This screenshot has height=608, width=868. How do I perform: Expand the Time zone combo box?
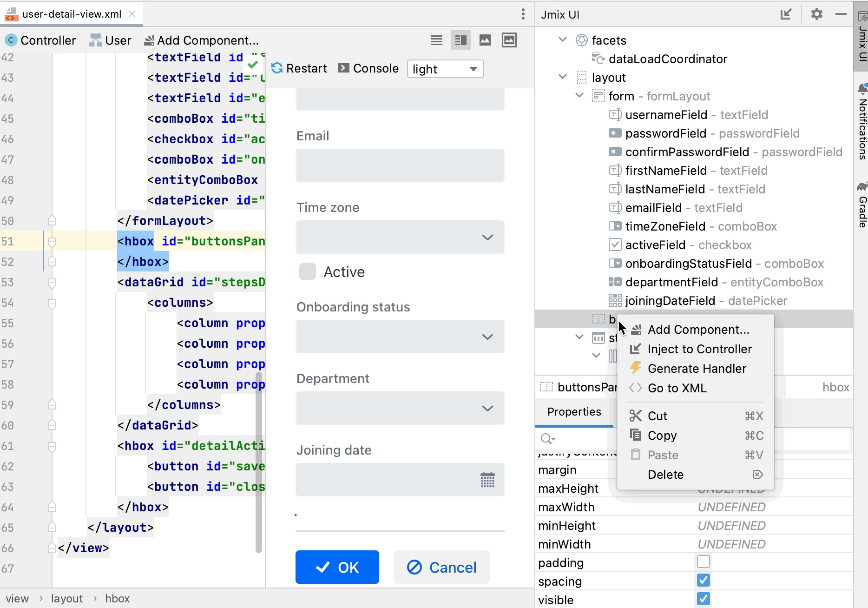point(487,237)
